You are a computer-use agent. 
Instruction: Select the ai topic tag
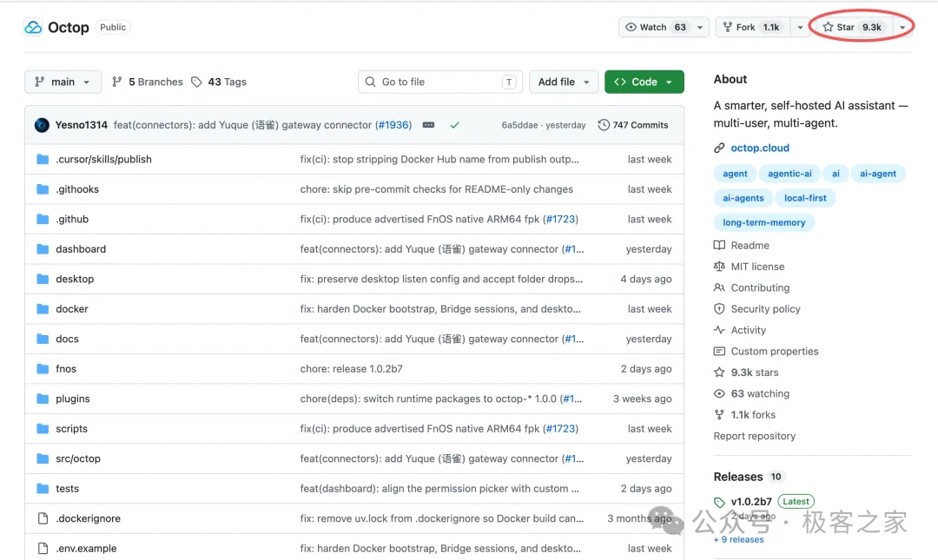click(x=836, y=174)
